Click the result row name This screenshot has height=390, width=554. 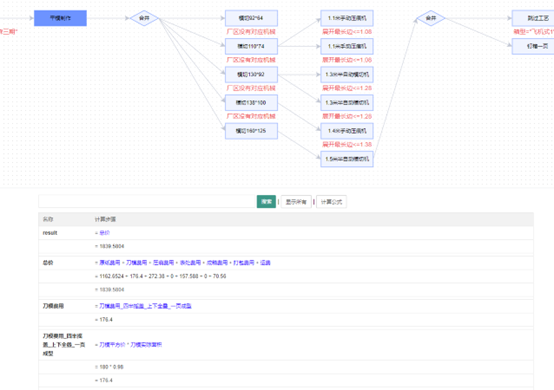click(x=50, y=233)
